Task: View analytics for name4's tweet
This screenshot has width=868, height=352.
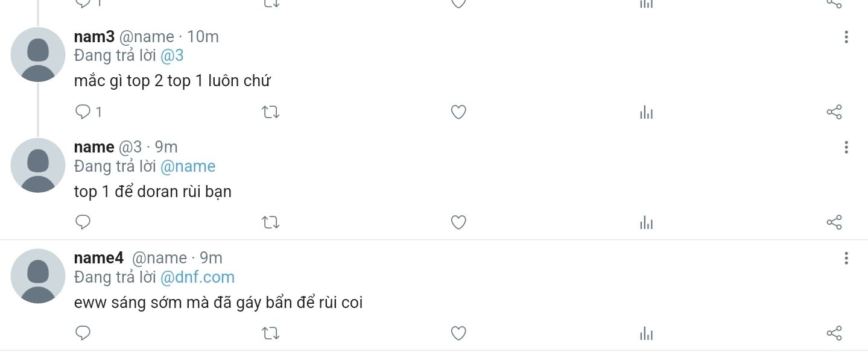Action: pos(646,333)
